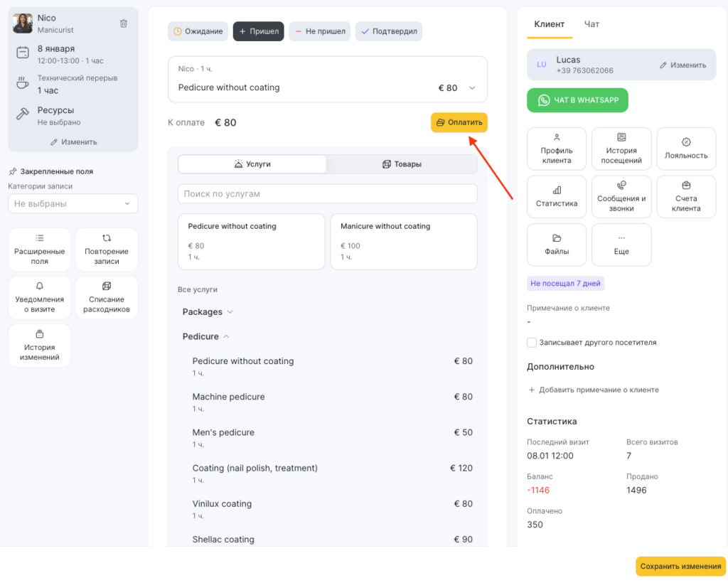
Task: Open Категории записи dropdown
Action: click(73, 203)
